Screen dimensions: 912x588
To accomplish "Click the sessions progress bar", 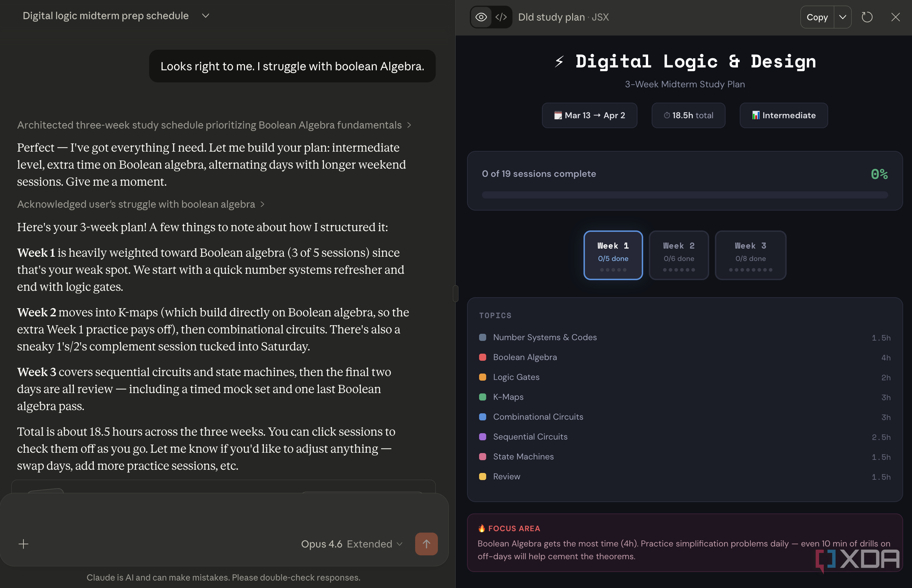I will coord(685,195).
